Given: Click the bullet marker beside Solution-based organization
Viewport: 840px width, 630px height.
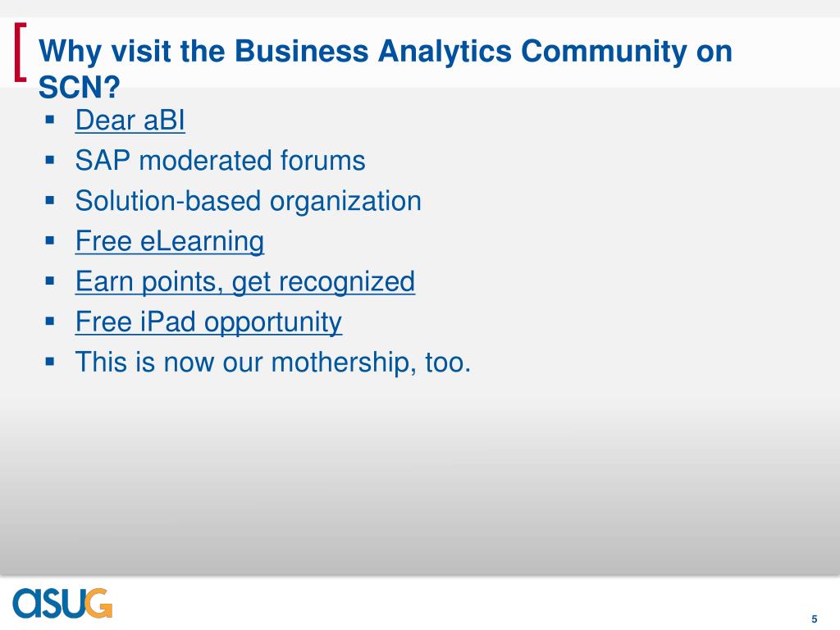Looking at the screenshot, I should [x=50, y=200].
